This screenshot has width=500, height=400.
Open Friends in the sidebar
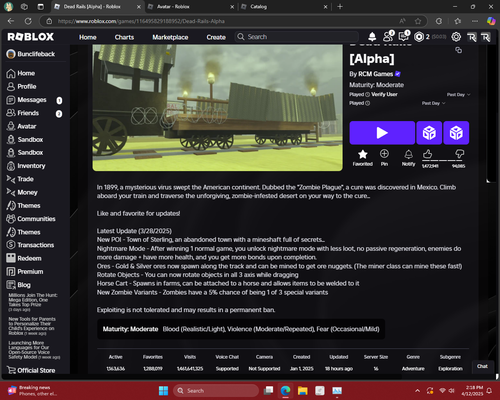tap(23, 113)
